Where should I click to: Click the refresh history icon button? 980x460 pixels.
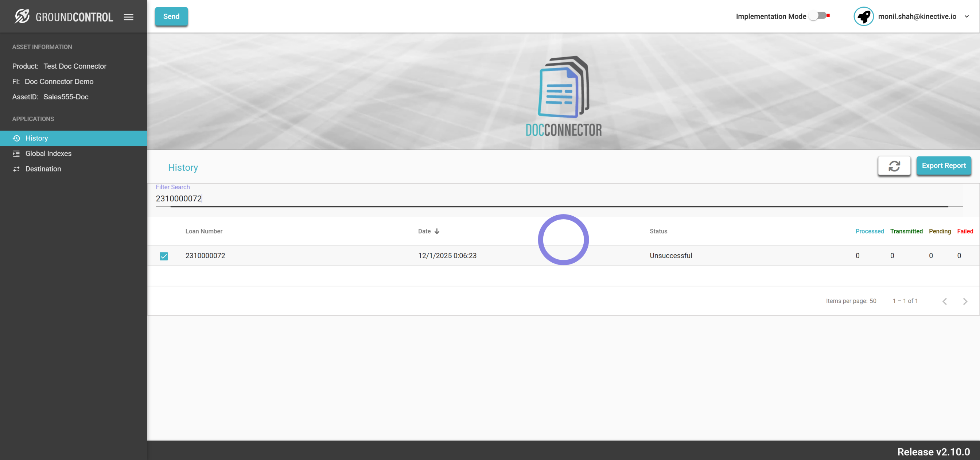(894, 166)
